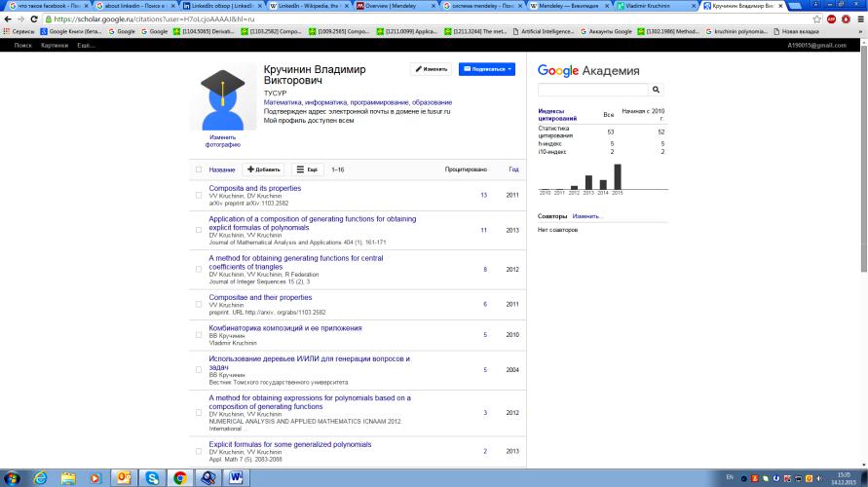Open the kruchinin polynomia bookmark
Screen dimensions: 868x487
tap(736, 31)
